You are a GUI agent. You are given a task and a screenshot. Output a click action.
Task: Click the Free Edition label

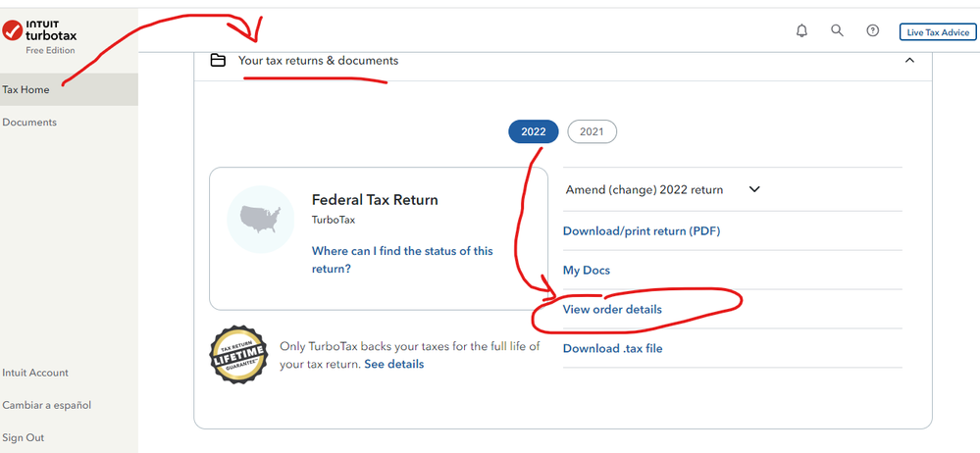tap(50, 50)
